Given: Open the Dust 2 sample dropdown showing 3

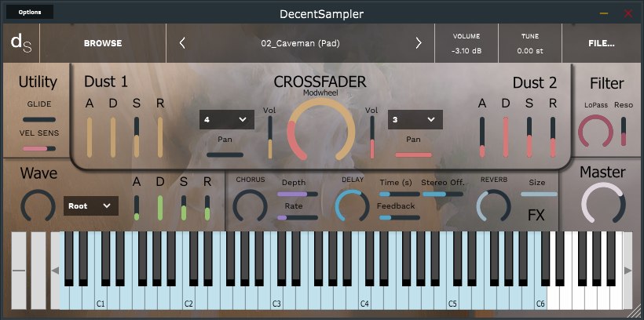Looking at the screenshot, I should [x=415, y=119].
